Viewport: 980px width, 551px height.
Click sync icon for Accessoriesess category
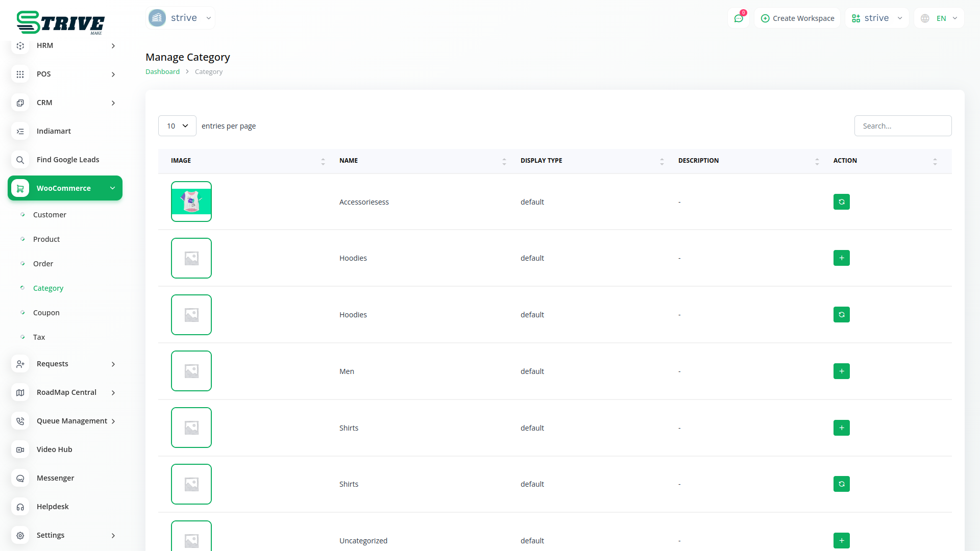coord(841,202)
